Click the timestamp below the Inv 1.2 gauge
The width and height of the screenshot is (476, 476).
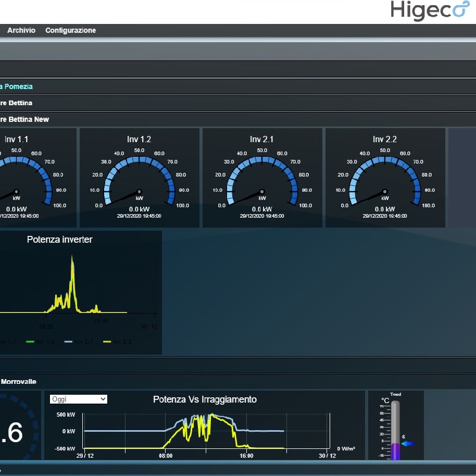139,216
